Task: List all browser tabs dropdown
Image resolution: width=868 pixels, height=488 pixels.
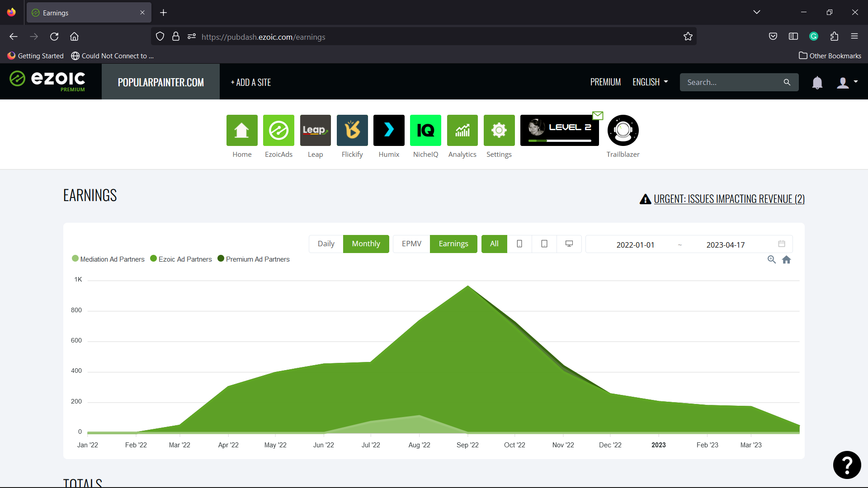Action: [x=757, y=12]
